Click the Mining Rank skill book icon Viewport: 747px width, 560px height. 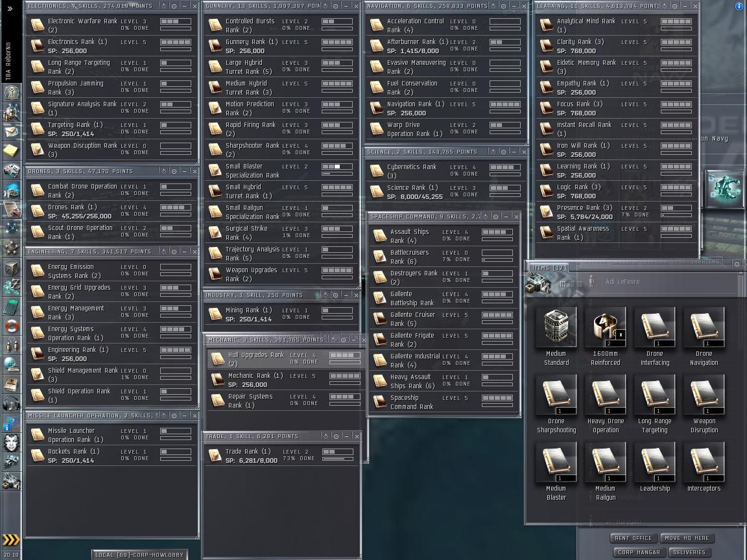click(x=215, y=314)
